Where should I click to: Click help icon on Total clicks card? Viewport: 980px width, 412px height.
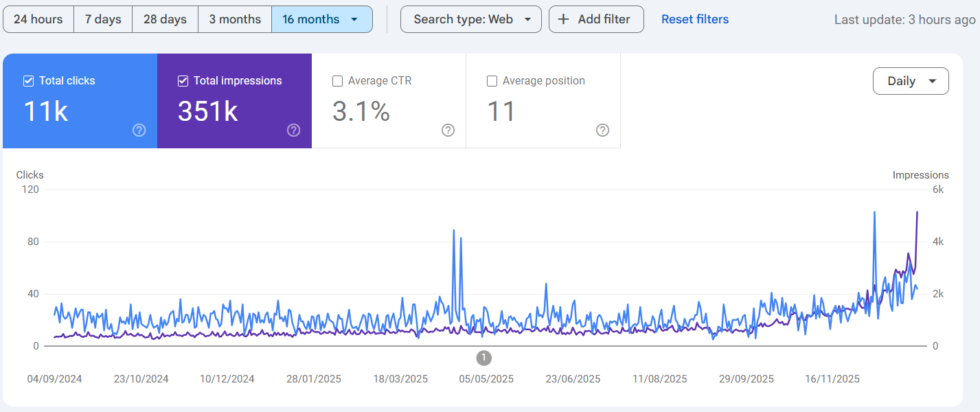139,130
